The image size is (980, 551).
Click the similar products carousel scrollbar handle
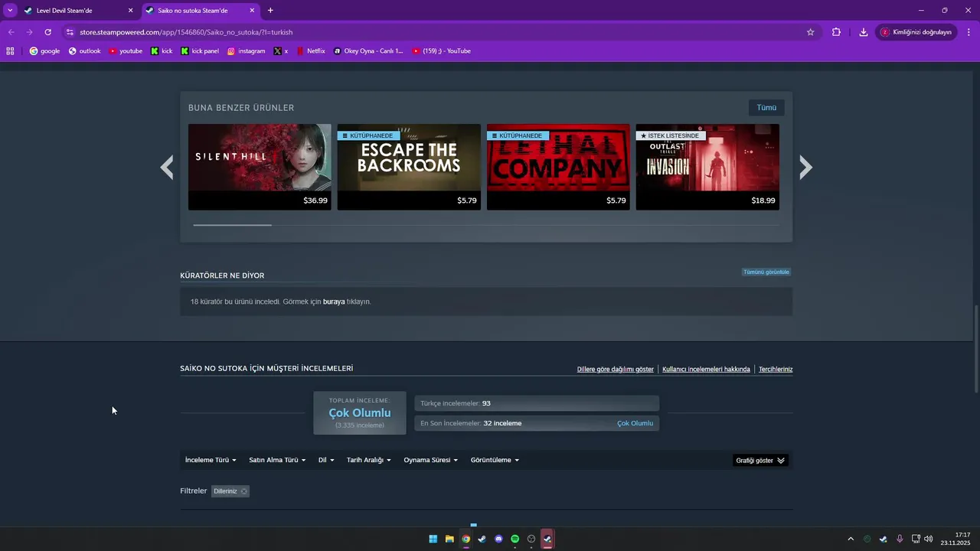point(232,225)
